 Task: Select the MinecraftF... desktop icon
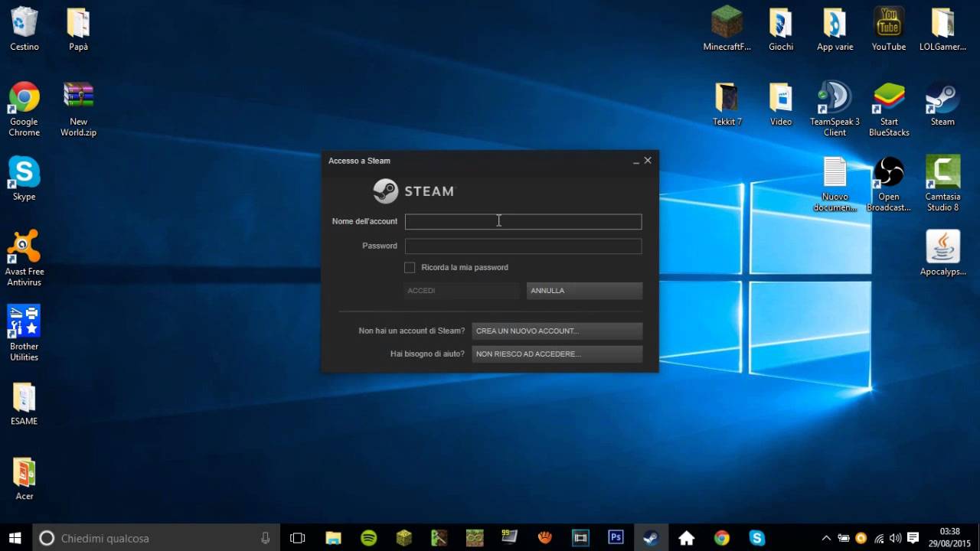click(727, 29)
